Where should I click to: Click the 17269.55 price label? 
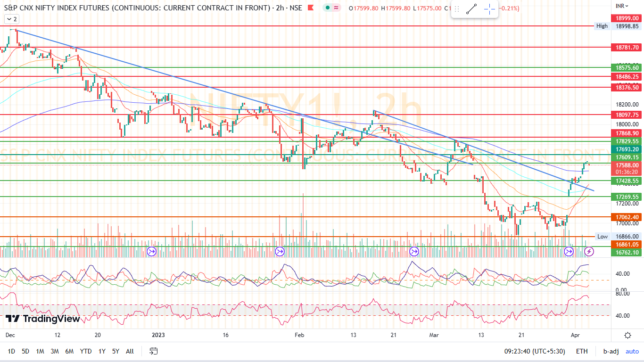[627, 197]
